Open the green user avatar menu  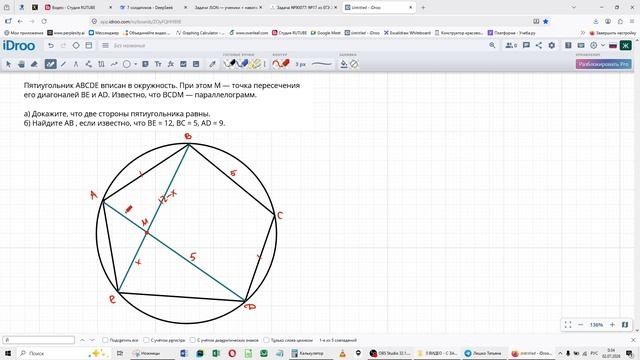[x=625, y=46]
